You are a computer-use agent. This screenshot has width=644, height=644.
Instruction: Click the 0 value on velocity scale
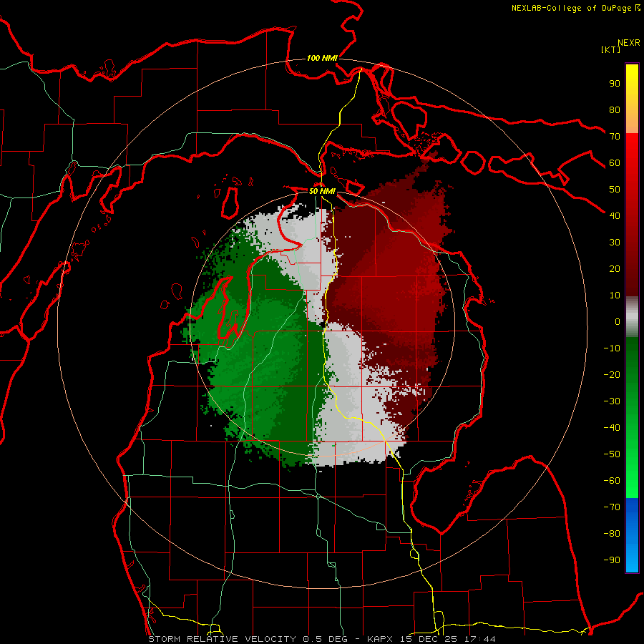tap(618, 321)
